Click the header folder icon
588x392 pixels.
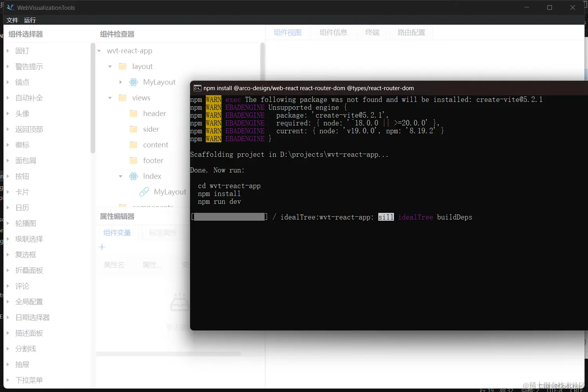click(134, 114)
